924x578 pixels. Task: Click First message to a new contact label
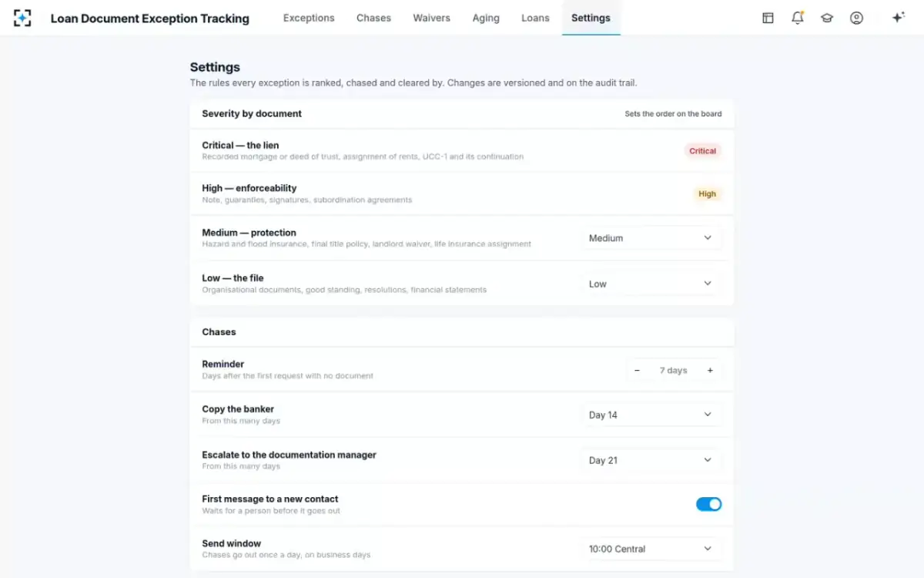coord(270,499)
